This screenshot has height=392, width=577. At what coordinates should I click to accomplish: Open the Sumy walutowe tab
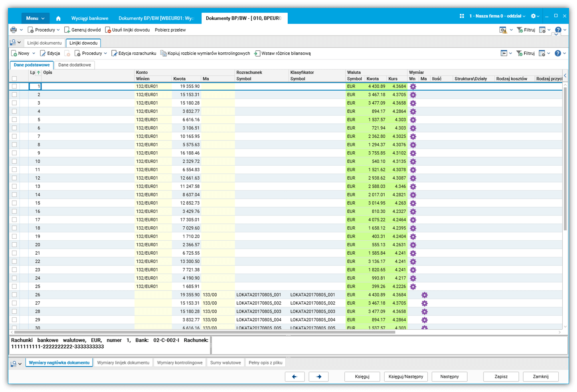(x=225, y=363)
